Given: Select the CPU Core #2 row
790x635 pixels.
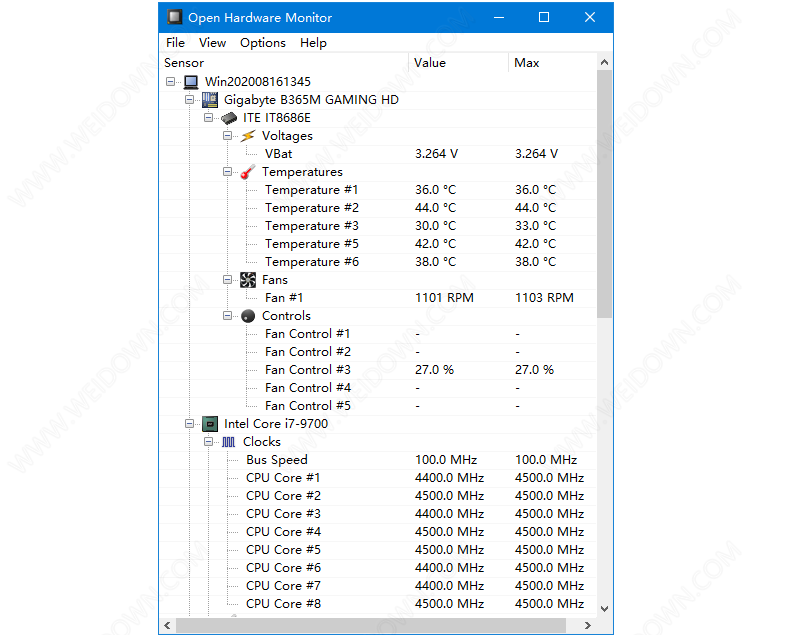Looking at the screenshot, I should [x=378, y=496].
